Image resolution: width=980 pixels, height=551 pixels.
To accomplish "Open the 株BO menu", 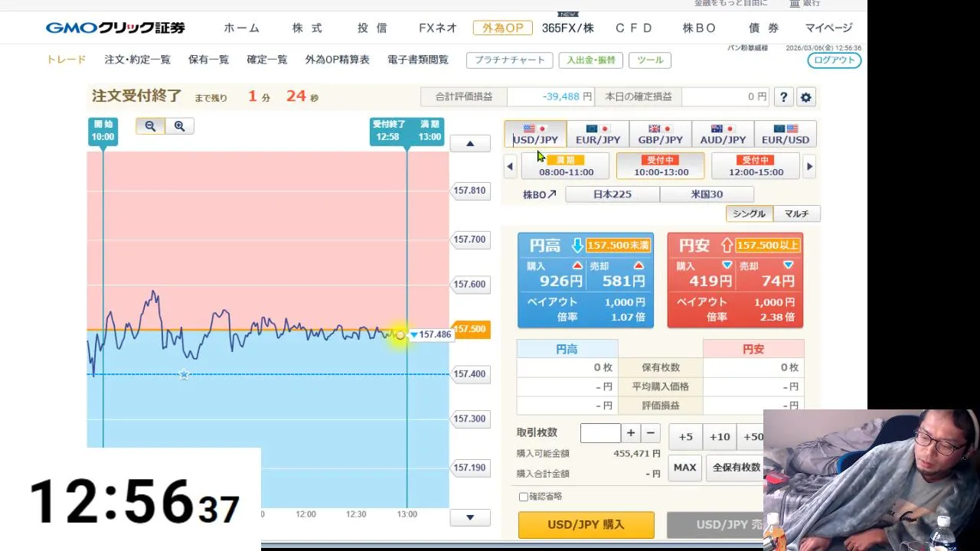I will click(x=699, y=28).
